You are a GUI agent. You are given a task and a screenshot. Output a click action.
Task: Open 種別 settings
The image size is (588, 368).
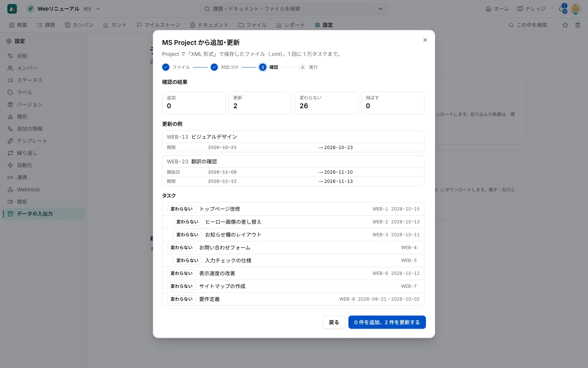pyautogui.click(x=44, y=117)
